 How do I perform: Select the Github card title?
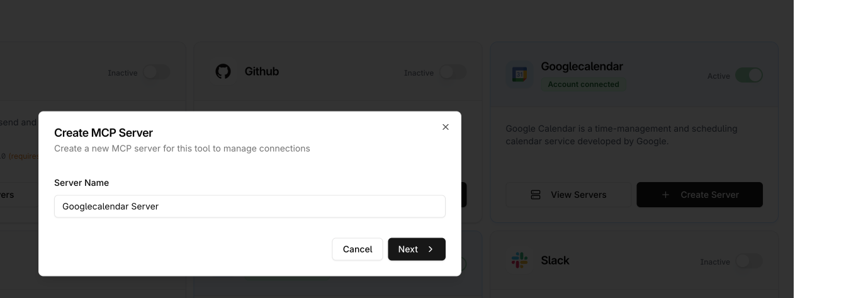coord(262,72)
